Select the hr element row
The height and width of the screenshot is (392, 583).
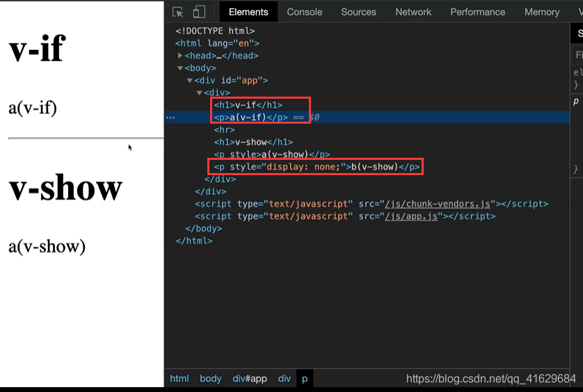[224, 130]
